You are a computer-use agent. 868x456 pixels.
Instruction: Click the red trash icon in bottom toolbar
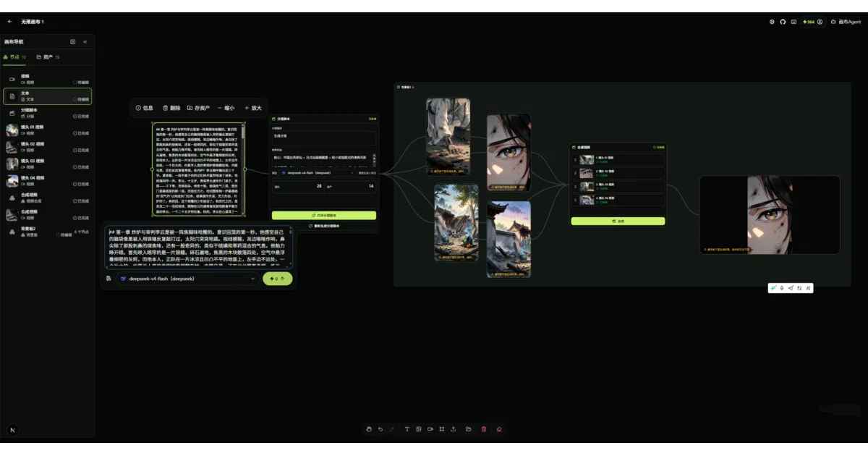click(484, 429)
